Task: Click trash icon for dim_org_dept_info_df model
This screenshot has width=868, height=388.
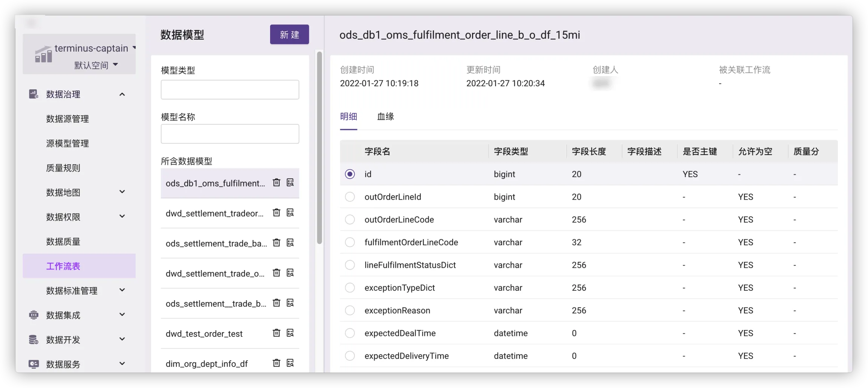Action: coord(277,363)
